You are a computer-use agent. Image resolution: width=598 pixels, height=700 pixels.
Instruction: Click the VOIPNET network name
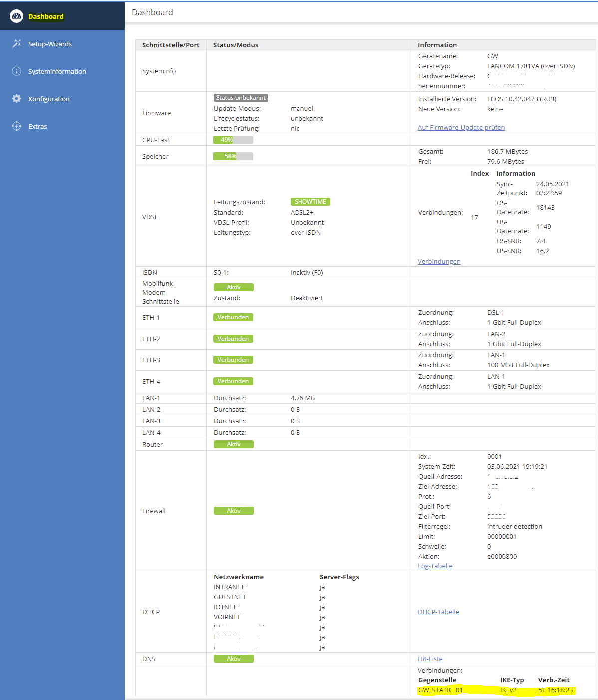click(227, 617)
